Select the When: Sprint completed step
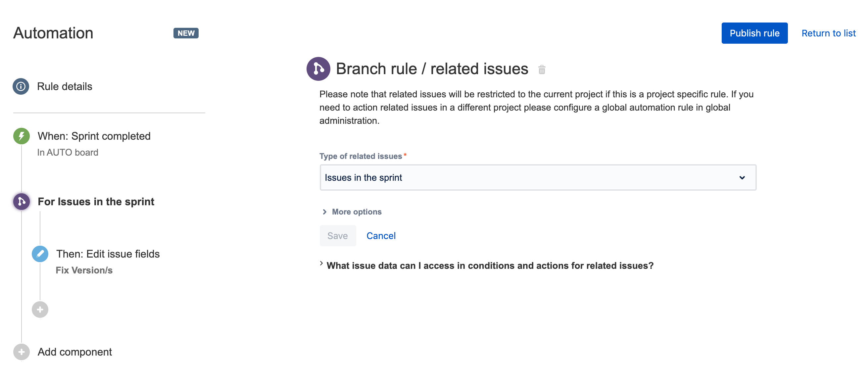 [94, 136]
